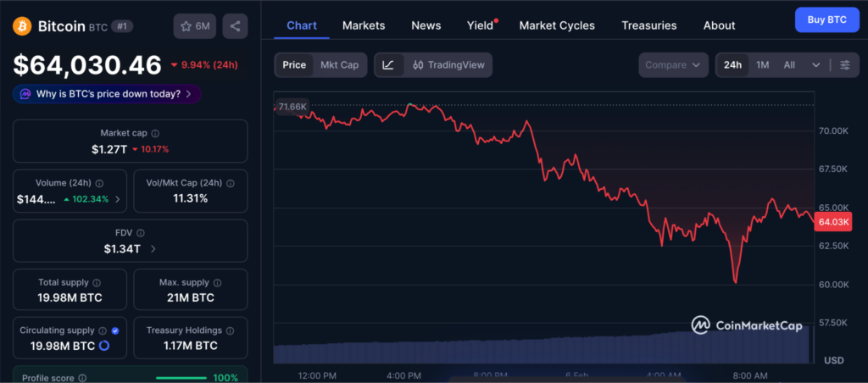This screenshot has width=868, height=383.
Task: Switch to TradingView chart mode
Action: [x=449, y=65]
